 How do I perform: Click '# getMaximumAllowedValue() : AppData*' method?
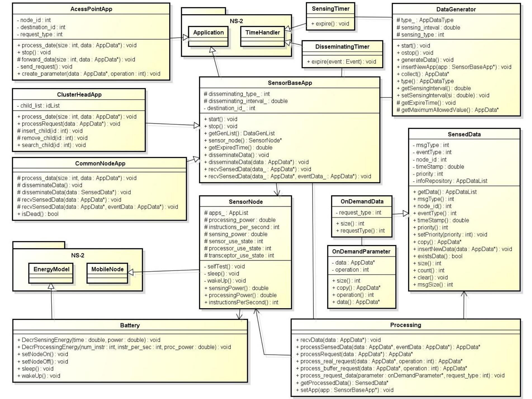point(448,110)
